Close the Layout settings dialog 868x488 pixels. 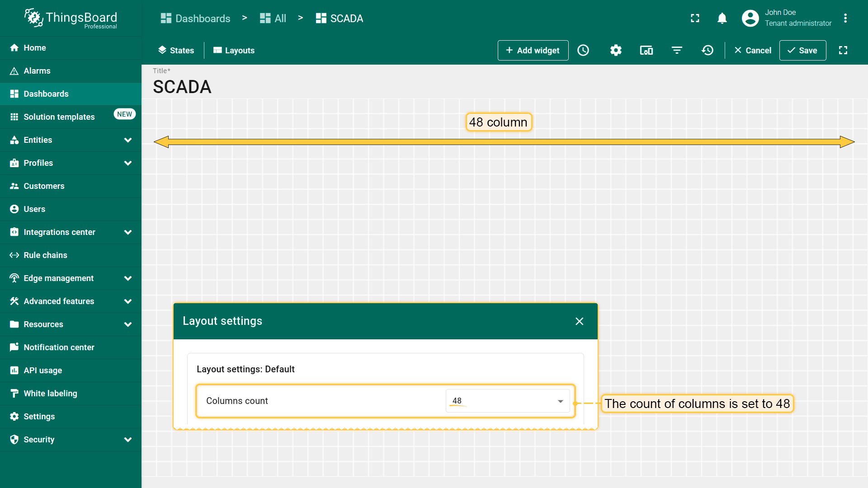579,321
